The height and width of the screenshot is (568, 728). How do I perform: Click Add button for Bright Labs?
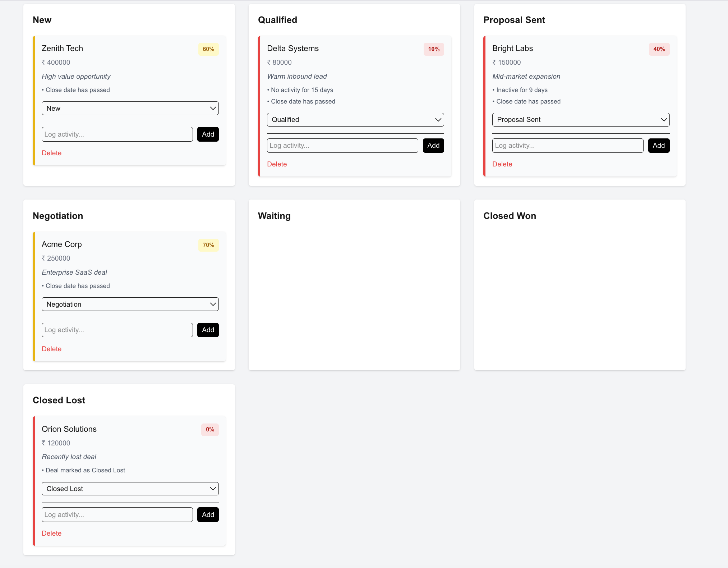(x=658, y=146)
